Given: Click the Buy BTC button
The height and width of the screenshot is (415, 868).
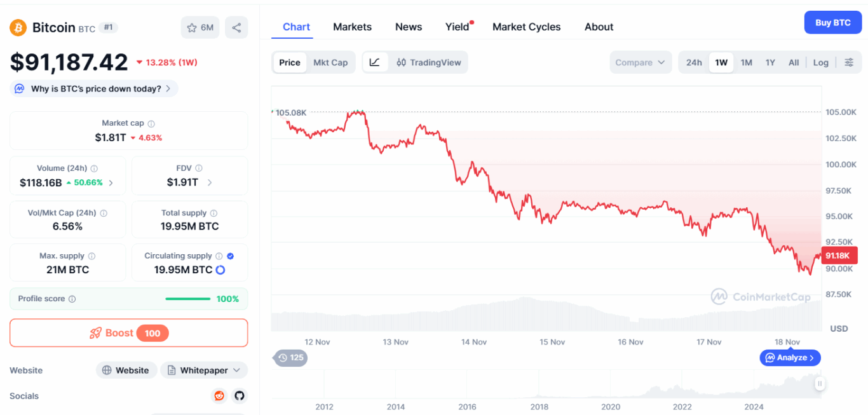Looking at the screenshot, I should point(832,23).
